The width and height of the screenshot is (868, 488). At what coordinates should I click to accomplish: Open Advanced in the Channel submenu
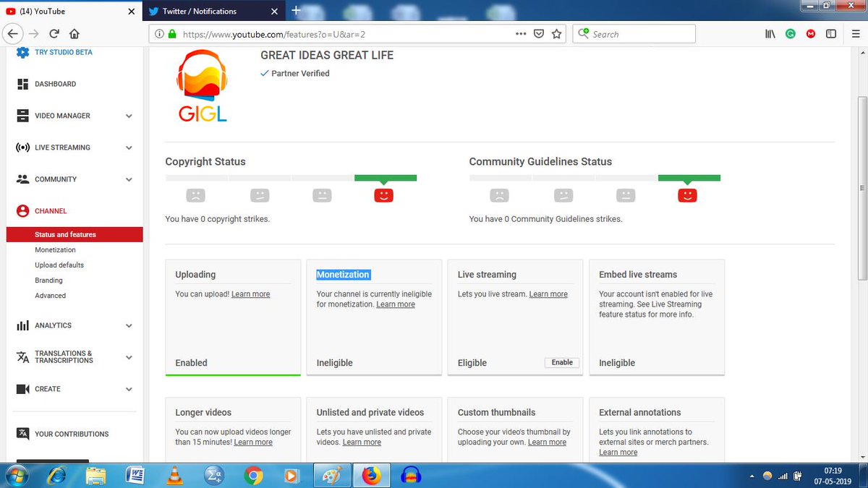pyautogui.click(x=50, y=295)
